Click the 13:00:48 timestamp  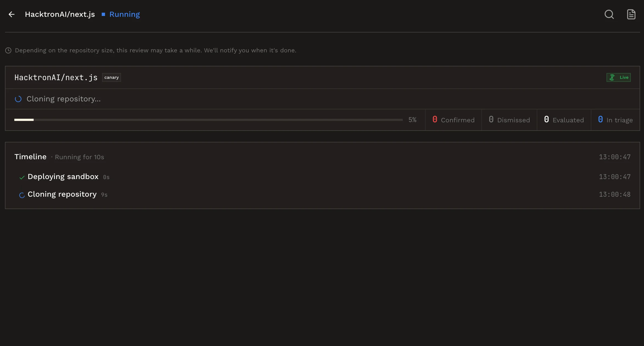(x=615, y=194)
